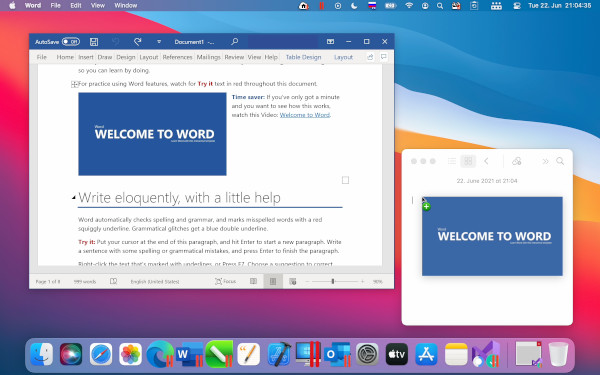Image resolution: width=600 pixels, height=375 pixels.
Task: Click the back chevron in Notes toolbar
Action: pyautogui.click(x=486, y=161)
